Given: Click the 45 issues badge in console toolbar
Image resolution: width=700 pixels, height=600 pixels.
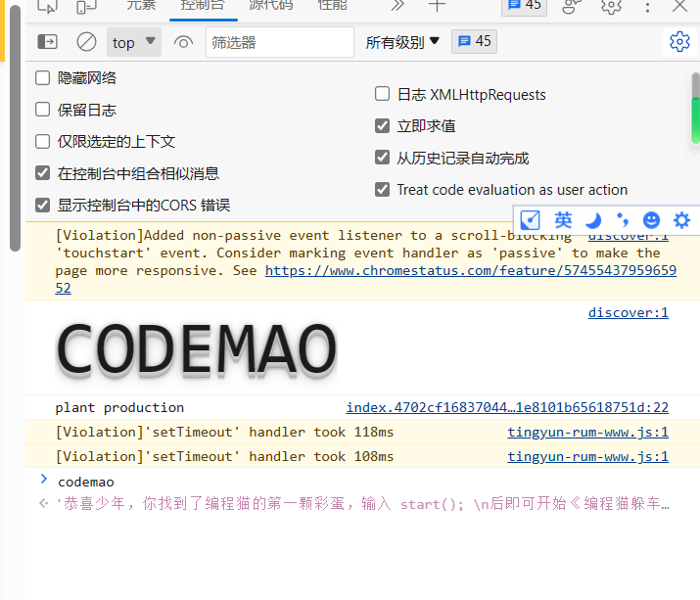Looking at the screenshot, I should (474, 41).
